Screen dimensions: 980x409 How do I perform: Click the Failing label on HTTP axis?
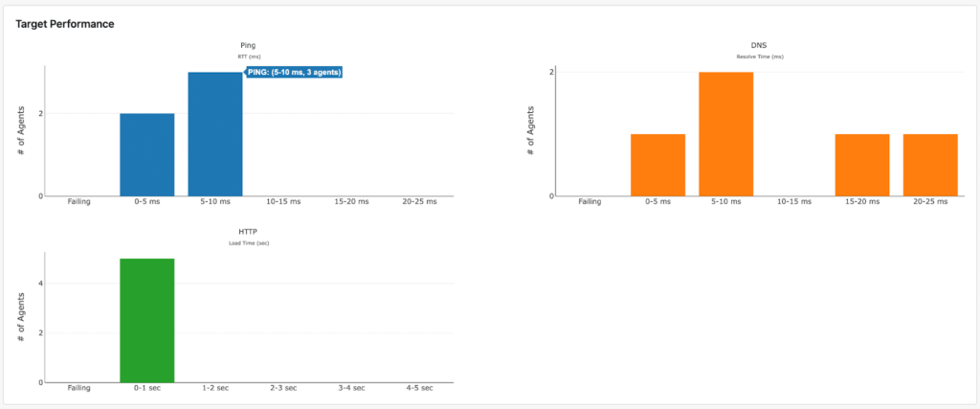(x=79, y=388)
